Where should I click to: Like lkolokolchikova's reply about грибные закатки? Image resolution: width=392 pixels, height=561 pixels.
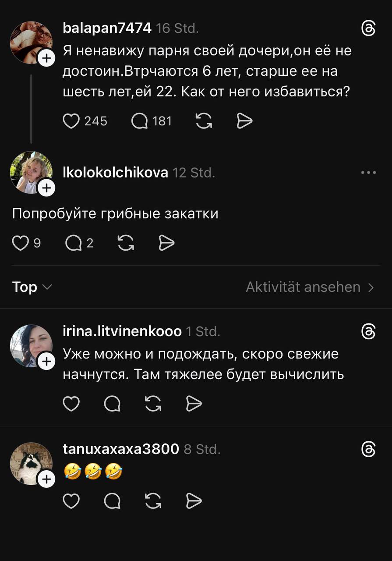click(20, 243)
